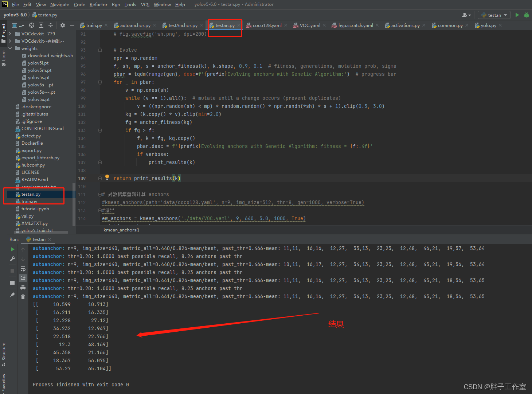Run testan with the green toolbar arrow
This screenshot has height=394, width=532.
click(x=517, y=15)
